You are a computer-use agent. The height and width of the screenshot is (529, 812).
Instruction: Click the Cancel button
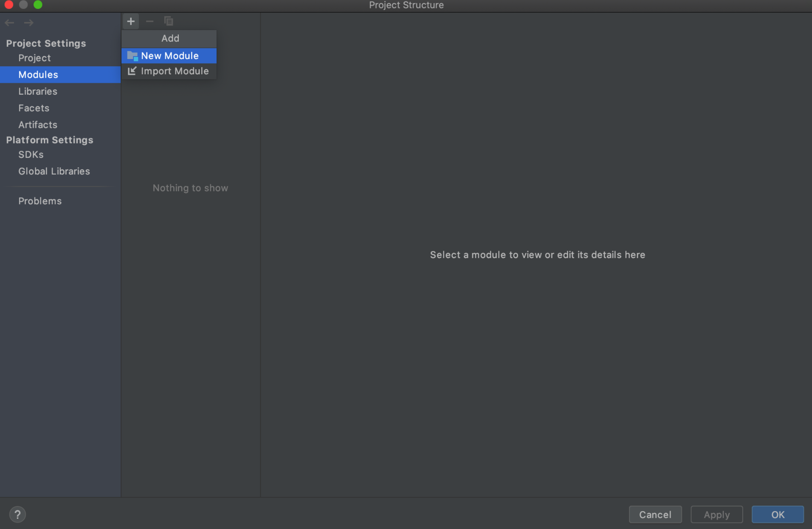[655, 515]
